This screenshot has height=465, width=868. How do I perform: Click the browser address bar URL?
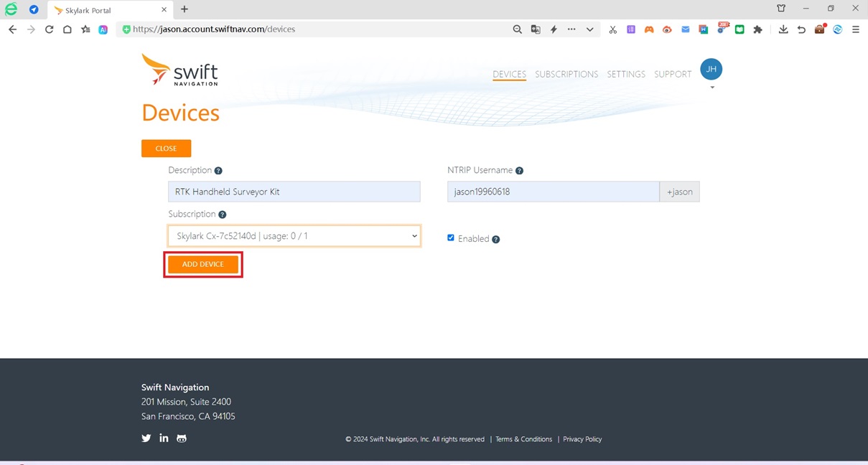(214, 29)
